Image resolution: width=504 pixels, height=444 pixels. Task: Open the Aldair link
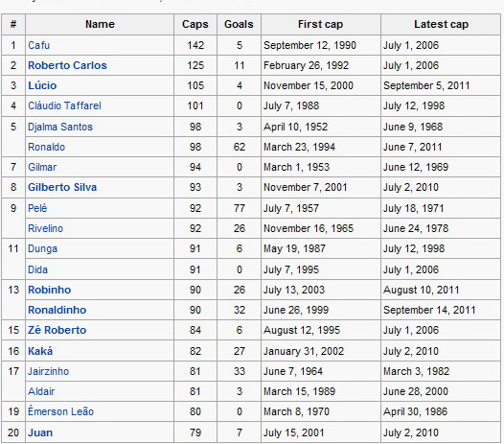[x=41, y=391]
